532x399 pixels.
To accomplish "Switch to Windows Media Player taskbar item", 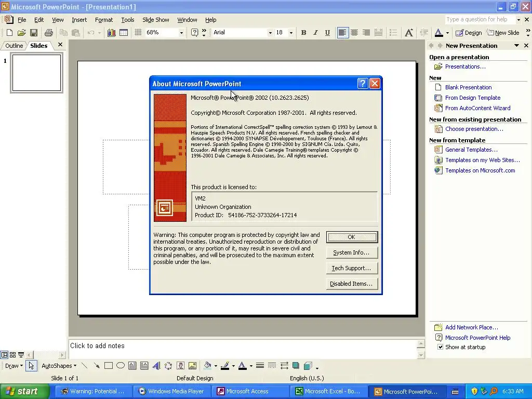I will point(171,392).
